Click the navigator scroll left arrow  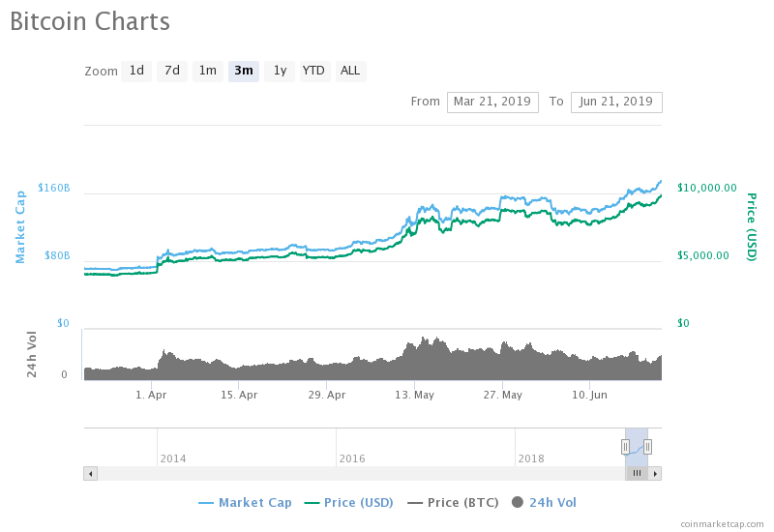click(90, 474)
